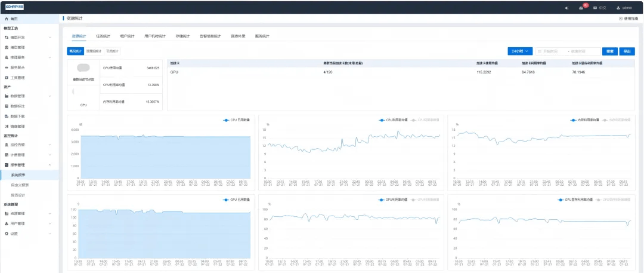
Task: Click the 数据管理 folder icon
Action: point(7,96)
